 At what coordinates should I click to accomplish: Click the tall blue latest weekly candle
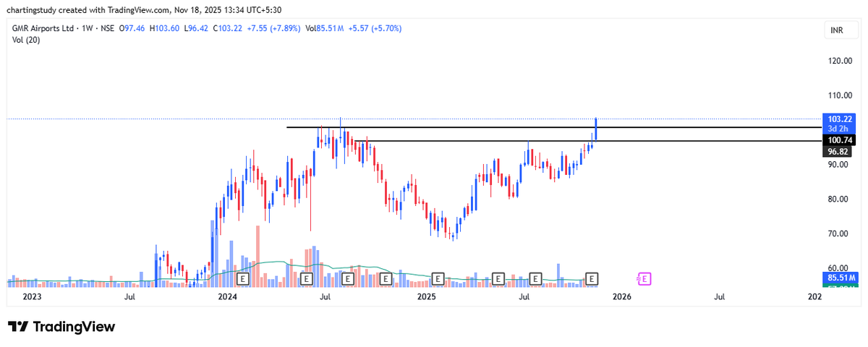point(596,129)
